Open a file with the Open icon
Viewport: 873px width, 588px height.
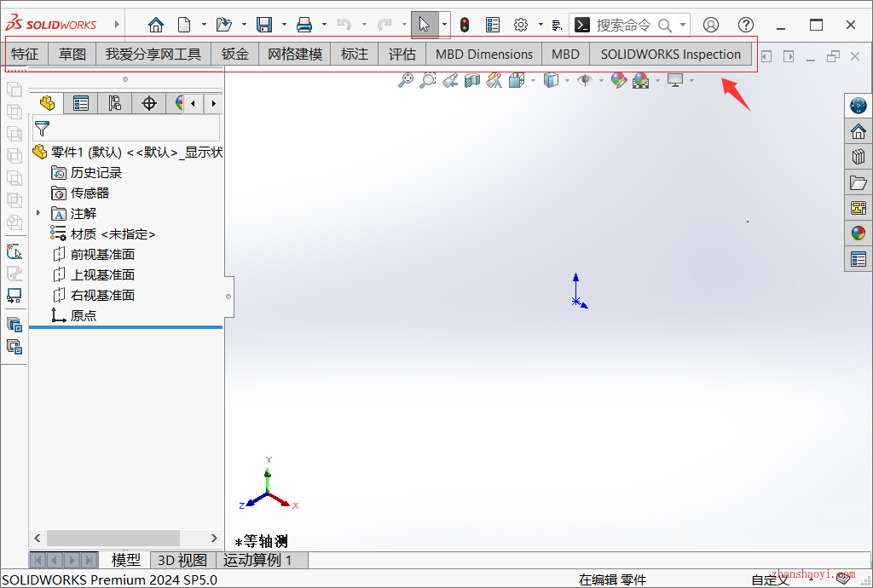(x=224, y=25)
